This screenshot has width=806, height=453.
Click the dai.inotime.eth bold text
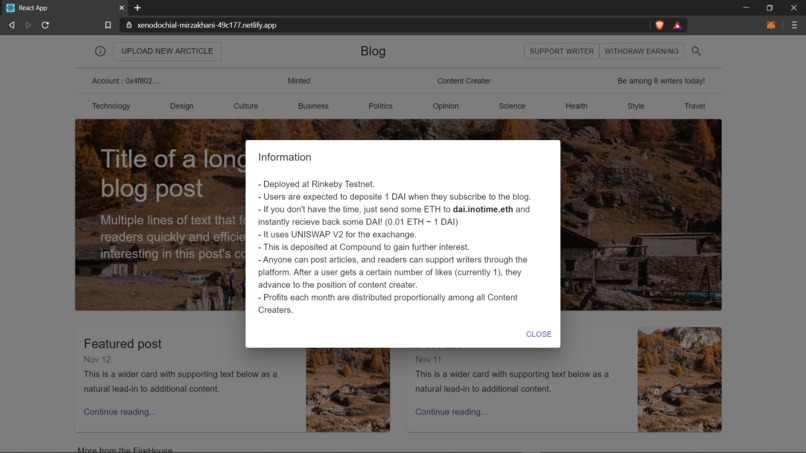click(x=483, y=209)
